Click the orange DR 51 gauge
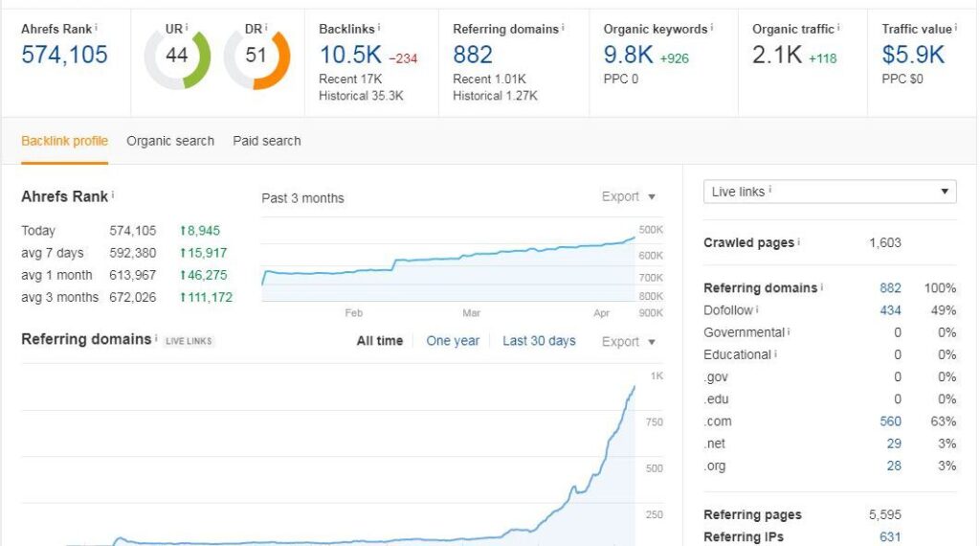The width and height of the screenshot is (980, 546). pos(256,60)
